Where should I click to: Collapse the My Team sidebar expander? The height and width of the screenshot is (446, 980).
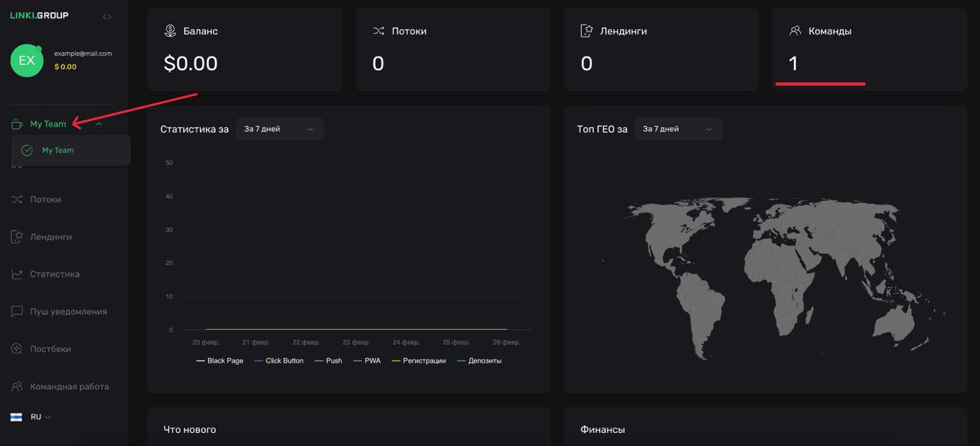[99, 124]
